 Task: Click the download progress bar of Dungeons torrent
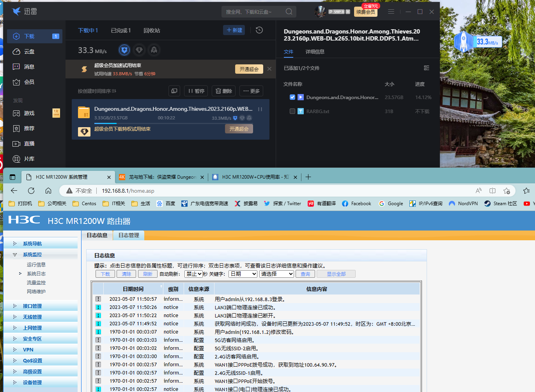coord(174,123)
